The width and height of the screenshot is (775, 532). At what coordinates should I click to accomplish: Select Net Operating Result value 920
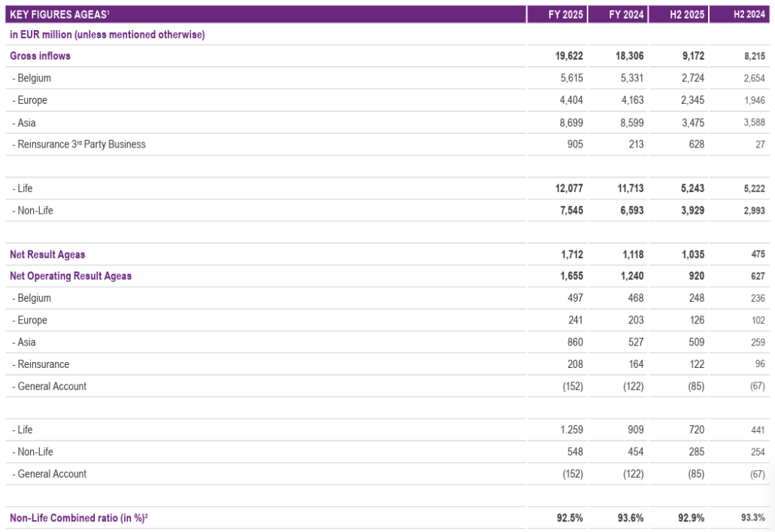[697, 276]
